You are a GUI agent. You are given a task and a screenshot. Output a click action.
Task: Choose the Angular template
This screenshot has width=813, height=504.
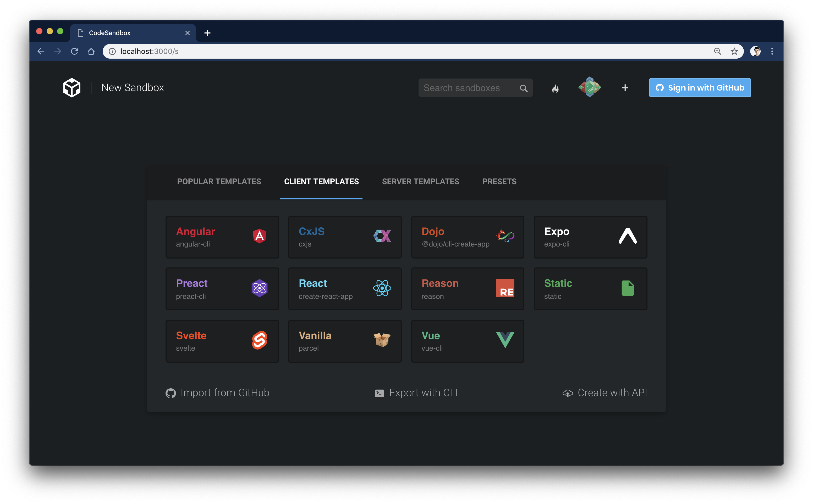(x=222, y=237)
